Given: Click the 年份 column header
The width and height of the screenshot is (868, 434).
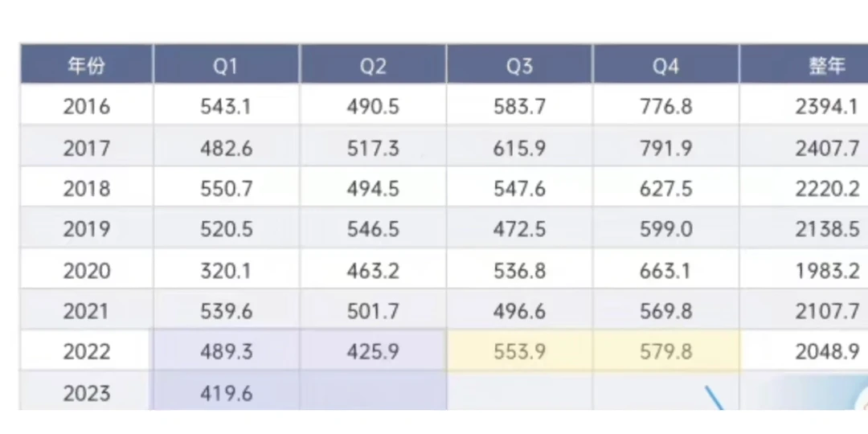Looking at the screenshot, I should pos(86,64).
